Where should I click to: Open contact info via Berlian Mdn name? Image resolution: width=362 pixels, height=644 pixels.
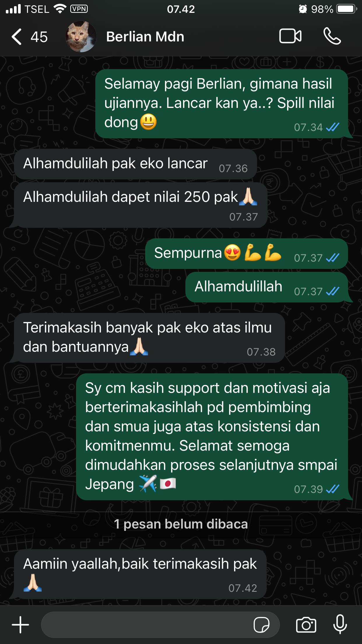tap(145, 37)
